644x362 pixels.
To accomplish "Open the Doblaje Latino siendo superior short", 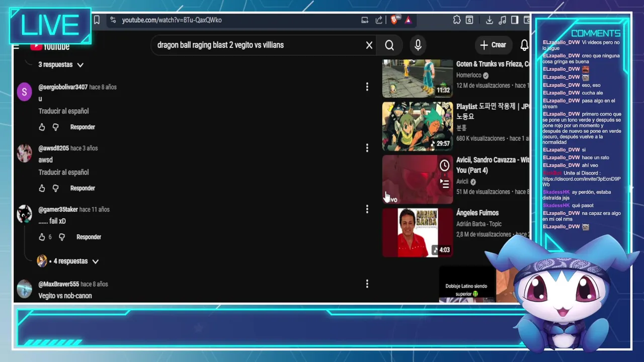I will pos(467,284).
